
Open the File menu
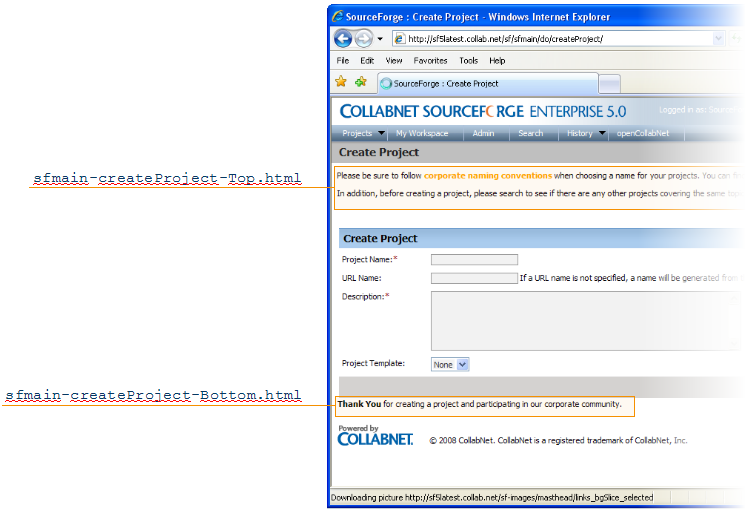[x=343, y=60]
